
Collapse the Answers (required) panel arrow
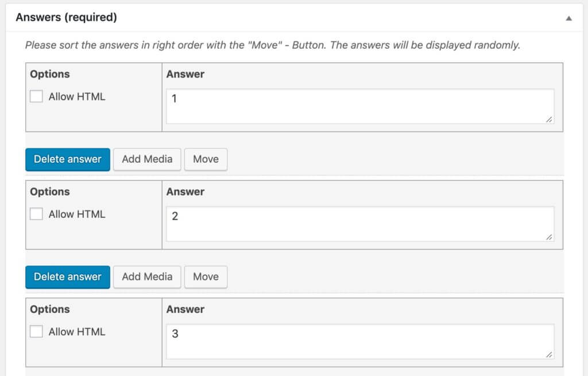(x=568, y=18)
